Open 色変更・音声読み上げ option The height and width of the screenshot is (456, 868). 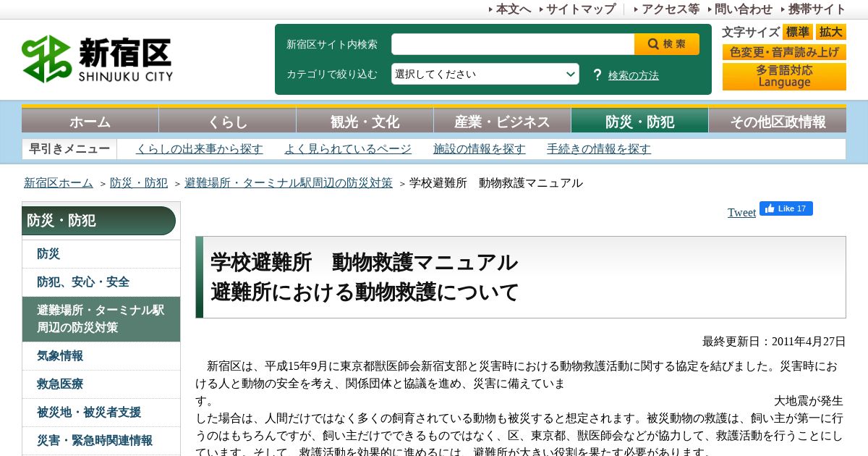click(784, 52)
